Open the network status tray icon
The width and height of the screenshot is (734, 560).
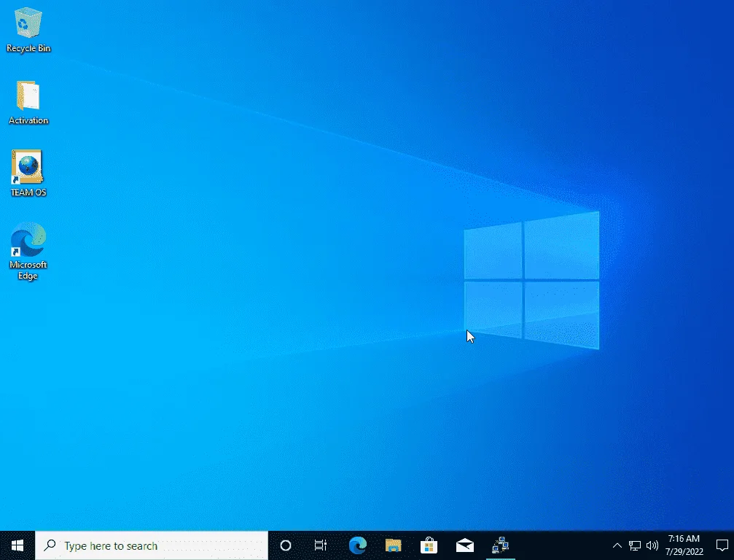pyautogui.click(x=634, y=545)
